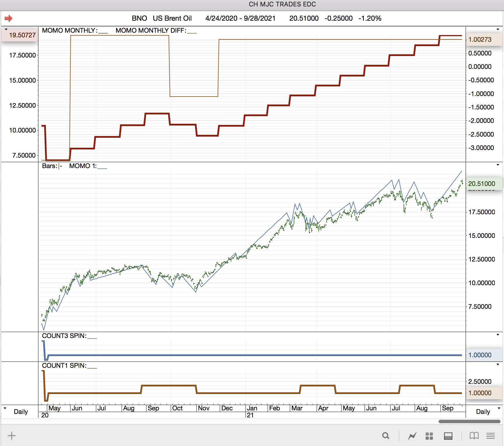The image size is (504, 446).
Task: Click the 1.00273 value tag
Action: (x=484, y=39)
